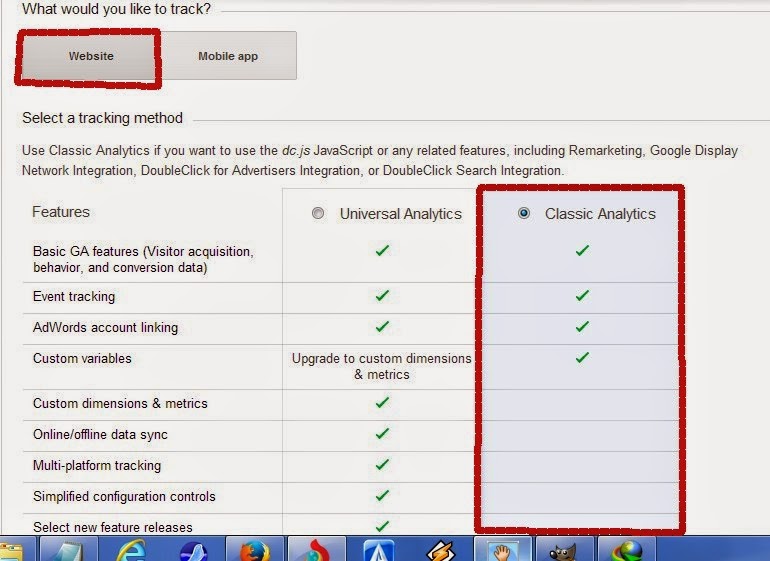
Task: Open the blue bird app taskbar icon
Action: 193,551
